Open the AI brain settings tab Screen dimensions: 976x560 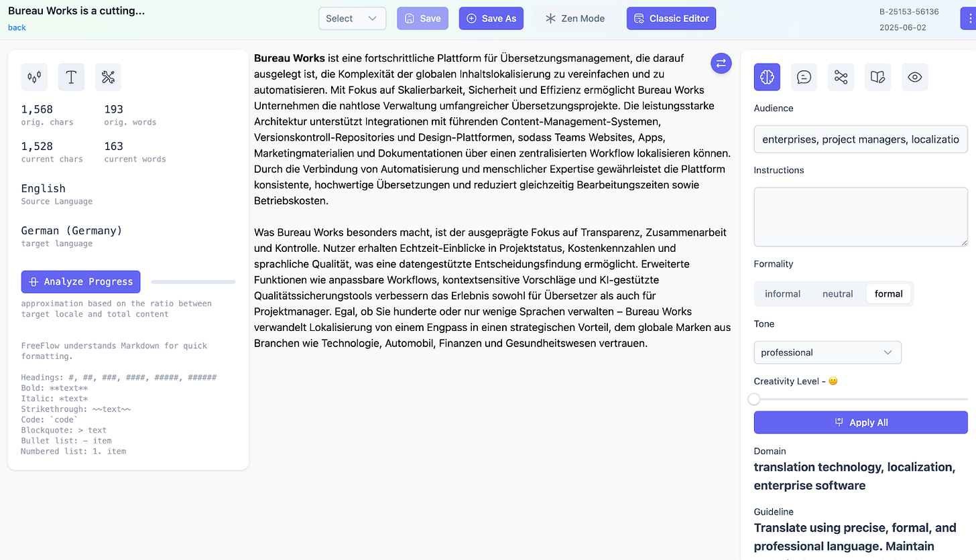click(x=767, y=77)
